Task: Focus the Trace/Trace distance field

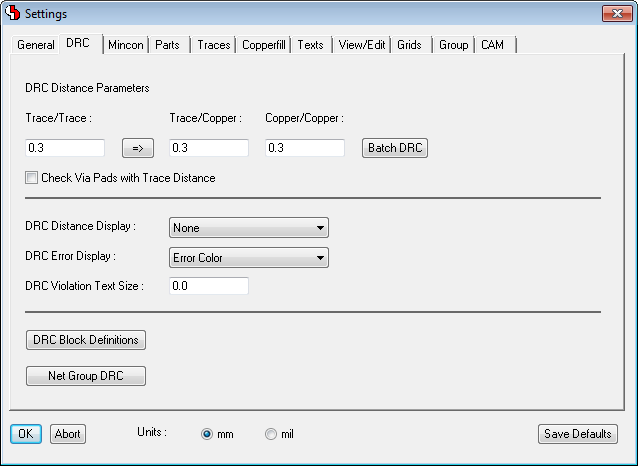Action: (x=65, y=148)
